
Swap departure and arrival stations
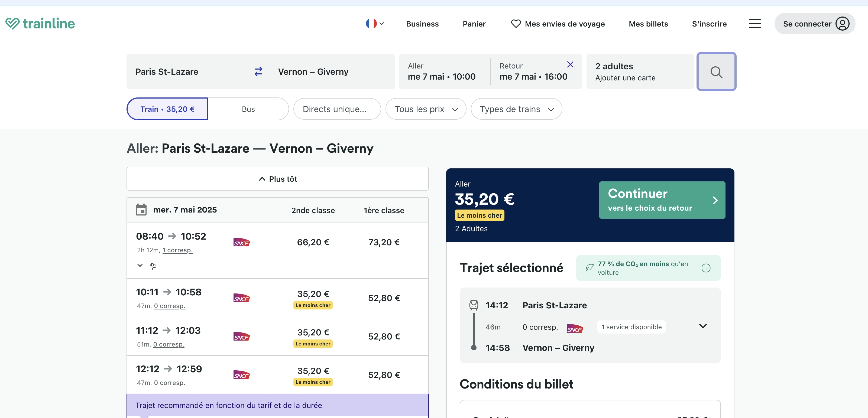[258, 71]
